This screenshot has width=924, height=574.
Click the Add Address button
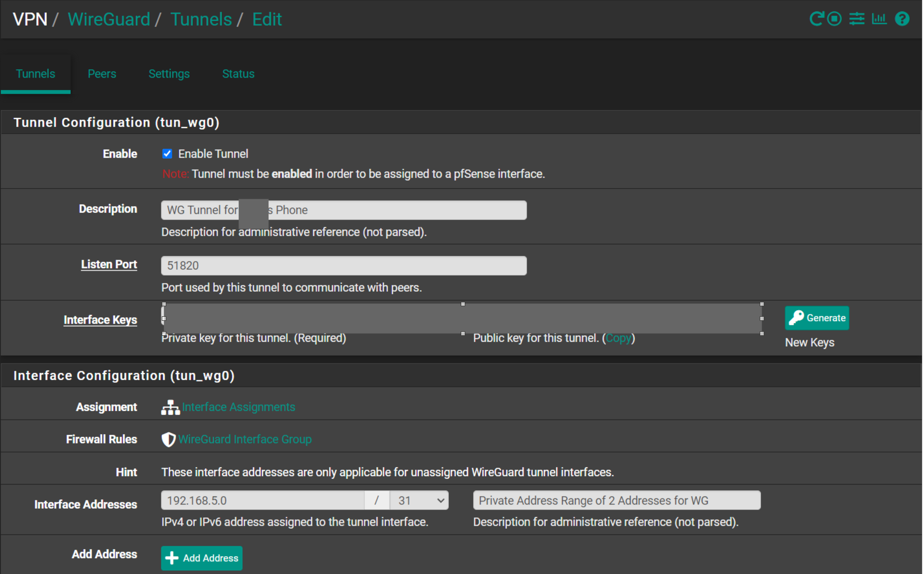(202, 558)
